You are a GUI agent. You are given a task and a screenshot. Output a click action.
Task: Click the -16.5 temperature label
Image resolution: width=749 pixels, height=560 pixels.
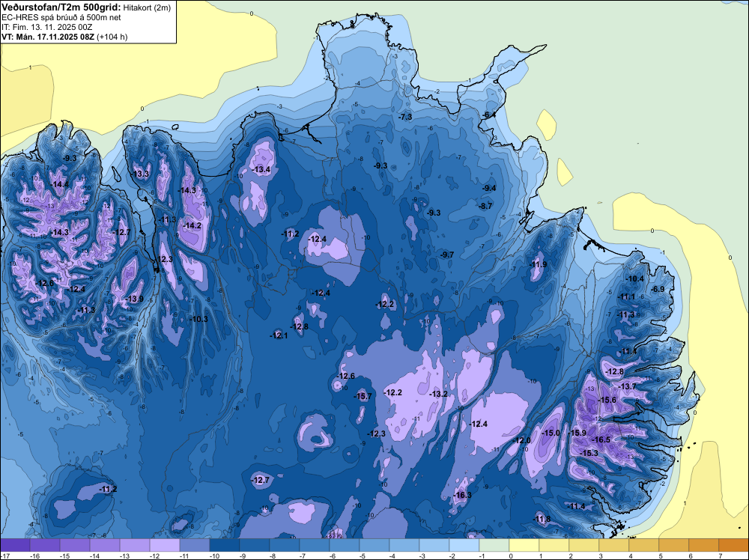[x=601, y=439]
